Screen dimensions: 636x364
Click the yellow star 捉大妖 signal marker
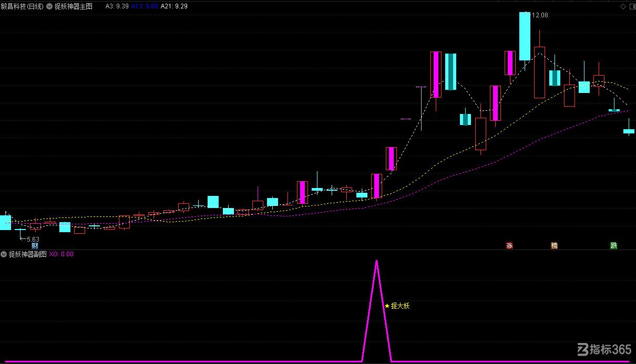(387, 306)
